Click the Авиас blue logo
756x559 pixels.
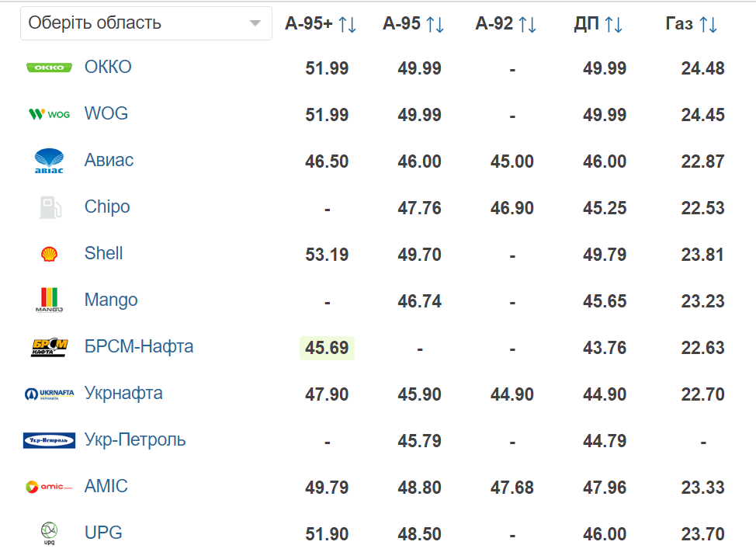point(49,161)
